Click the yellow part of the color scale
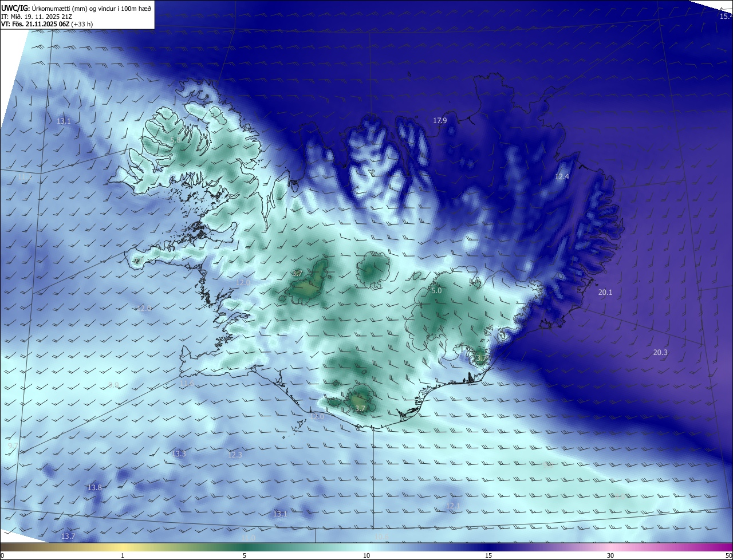This screenshot has height=560, width=733. [123, 547]
